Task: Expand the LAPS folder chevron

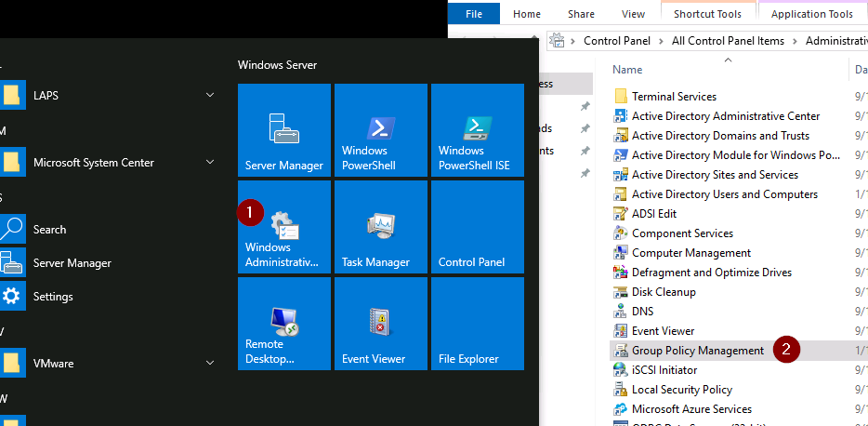Action: pyautogui.click(x=210, y=95)
